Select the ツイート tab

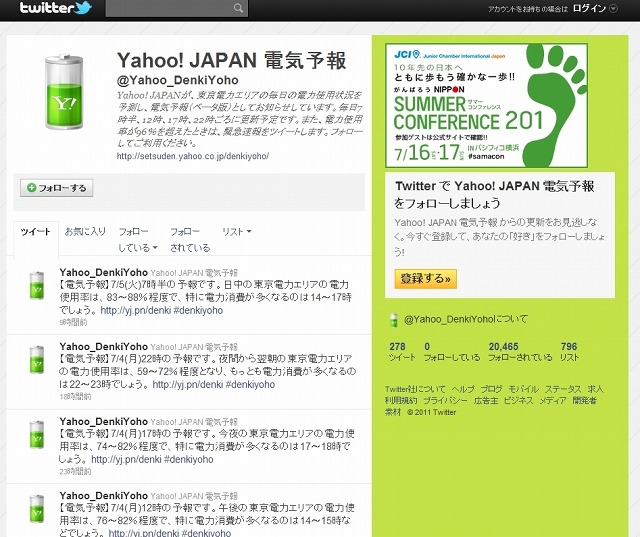tap(36, 232)
